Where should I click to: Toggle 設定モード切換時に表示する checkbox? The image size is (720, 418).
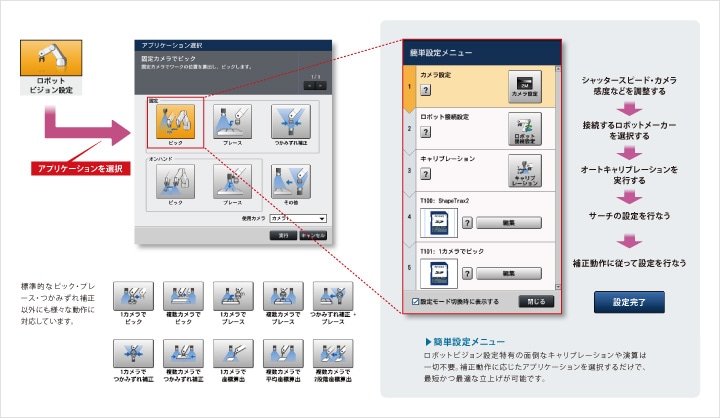(x=416, y=300)
